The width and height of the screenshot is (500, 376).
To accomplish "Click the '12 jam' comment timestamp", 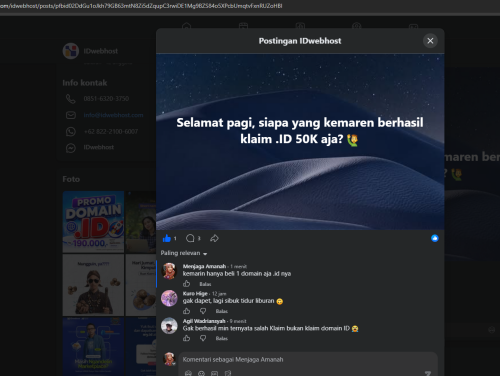I will tap(219, 294).
